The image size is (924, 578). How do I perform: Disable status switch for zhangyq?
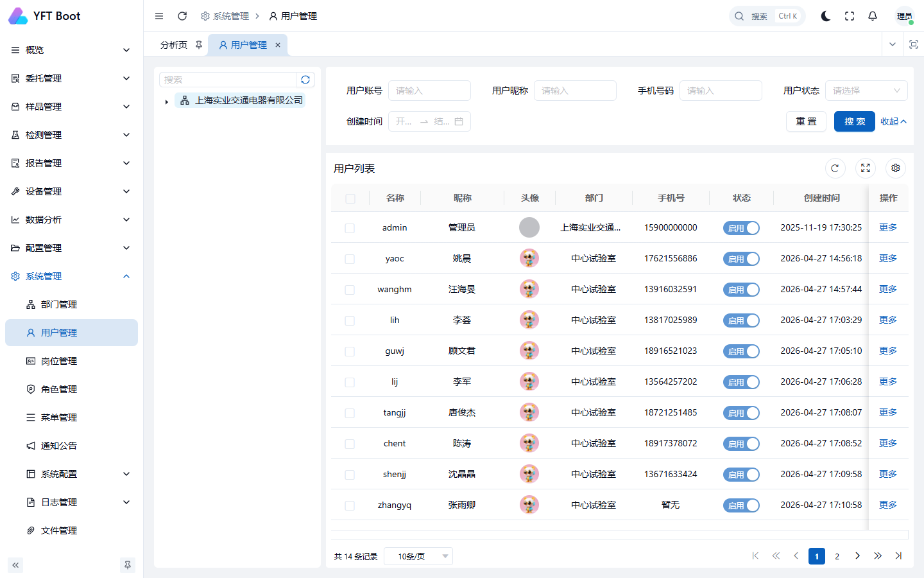pos(741,505)
